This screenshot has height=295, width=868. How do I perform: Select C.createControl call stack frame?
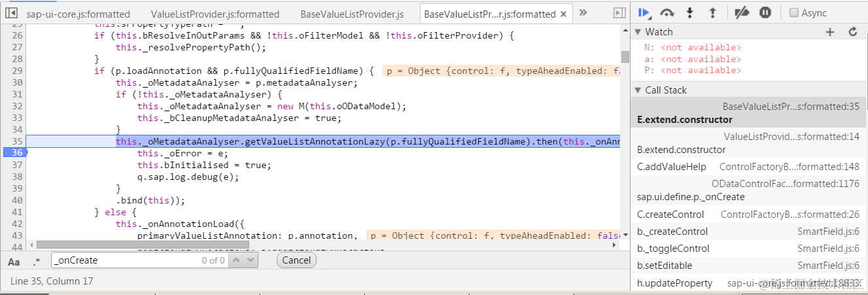coord(748,215)
